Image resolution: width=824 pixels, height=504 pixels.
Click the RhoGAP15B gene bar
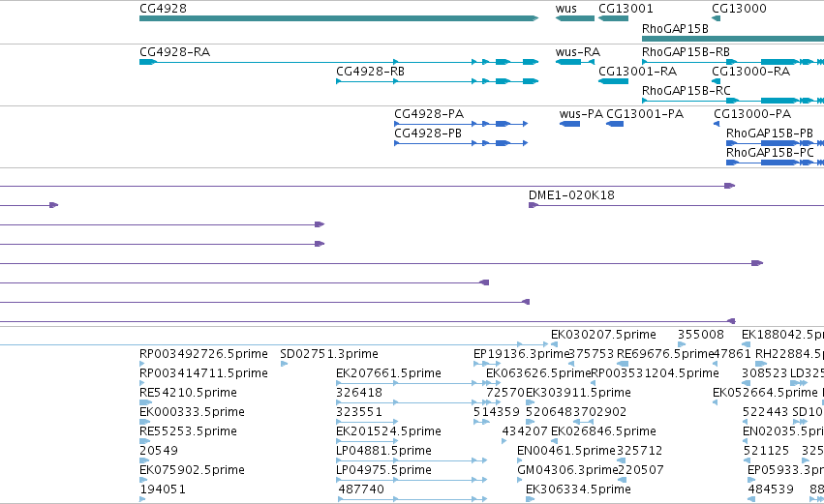(x=733, y=39)
